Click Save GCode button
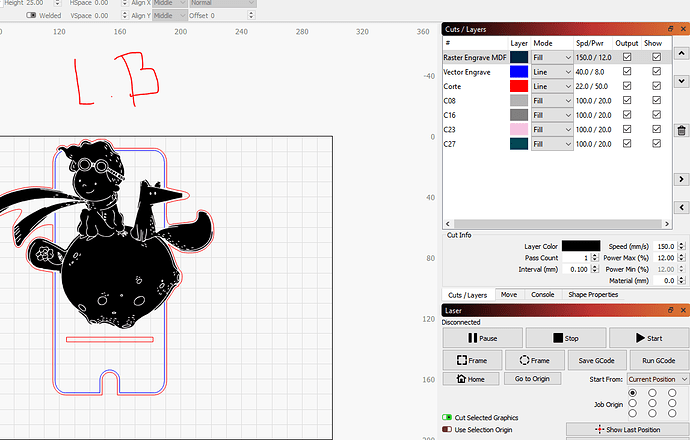 (x=596, y=360)
